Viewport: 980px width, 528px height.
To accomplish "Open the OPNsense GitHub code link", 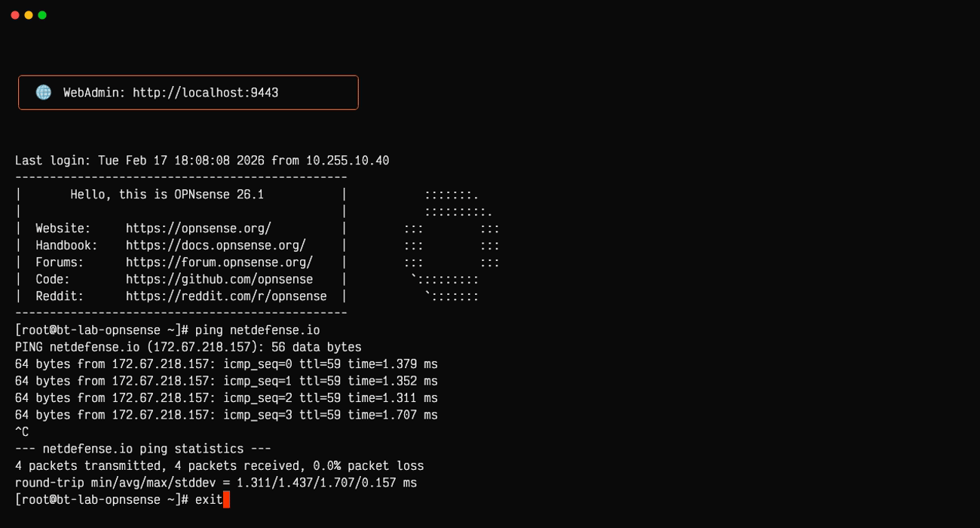I will coord(219,279).
